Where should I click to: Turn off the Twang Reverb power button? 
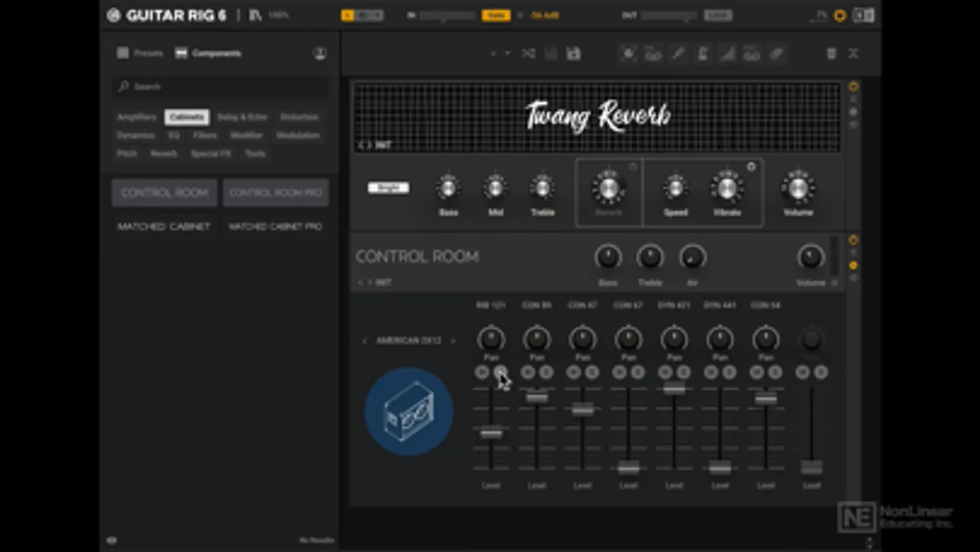853,86
